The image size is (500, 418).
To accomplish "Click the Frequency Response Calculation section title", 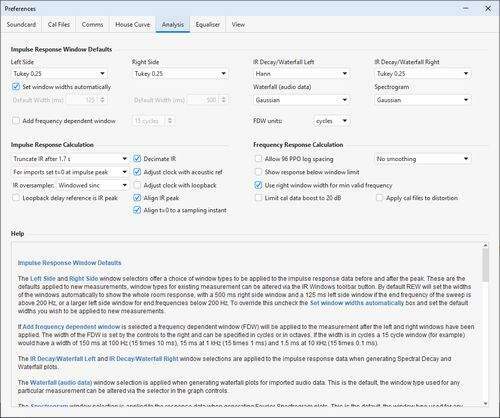I will coord(298,145).
